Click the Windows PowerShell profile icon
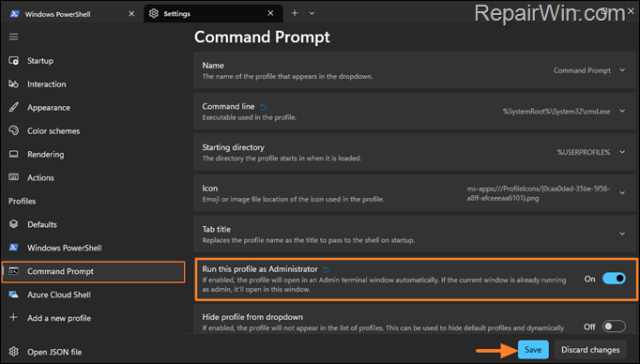This screenshot has height=364, width=640. coord(13,248)
